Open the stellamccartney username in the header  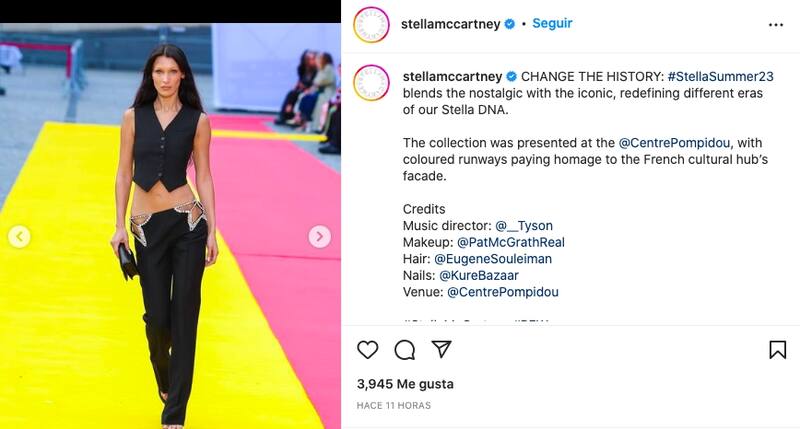click(451, 24)
